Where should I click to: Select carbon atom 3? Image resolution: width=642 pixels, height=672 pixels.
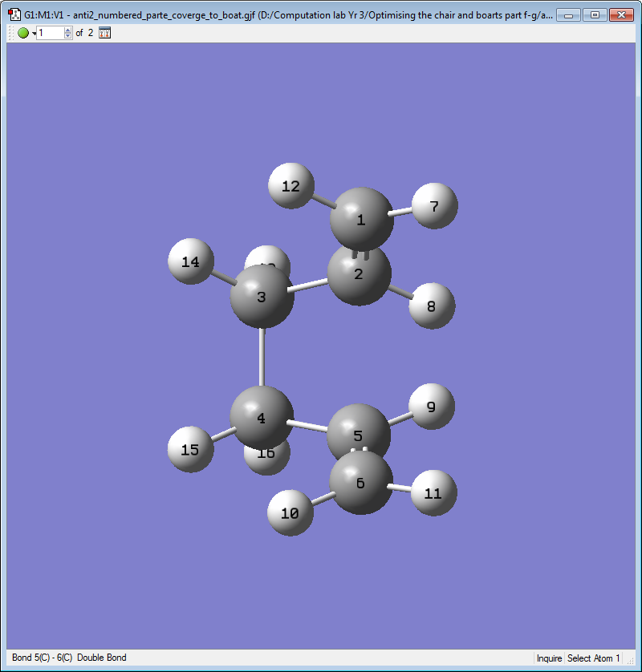point(262,297)
